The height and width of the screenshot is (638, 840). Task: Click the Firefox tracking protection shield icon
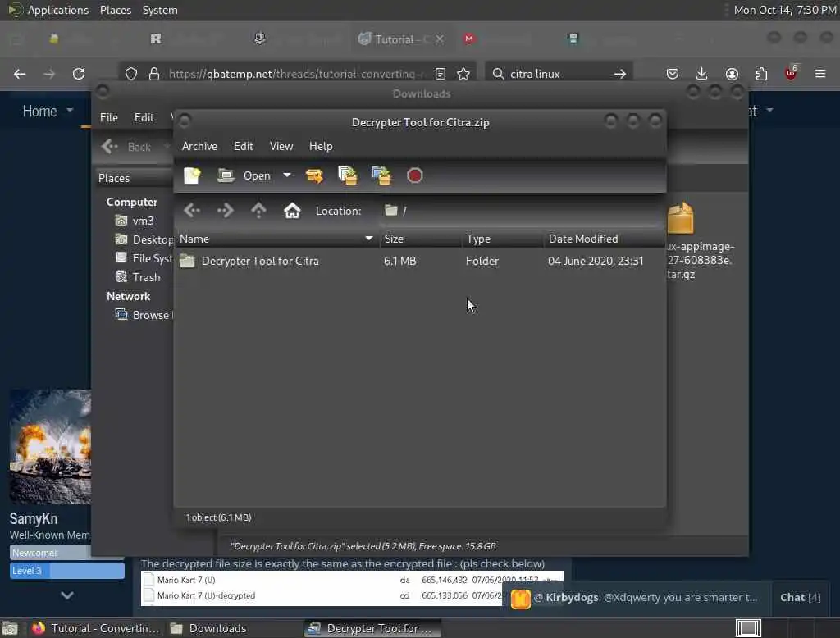pos(131,74)
